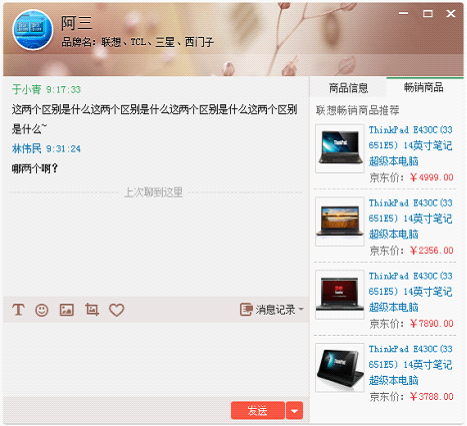Image resolution: width=467 pixels, height=426 pixels.
Task: Open the first ThinkPad E430C product link
Action: [410, 145]
